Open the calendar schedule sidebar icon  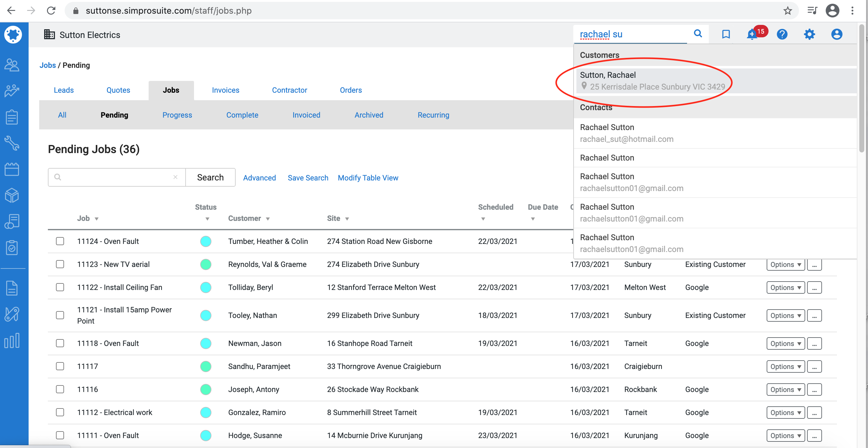coord(12,169)
